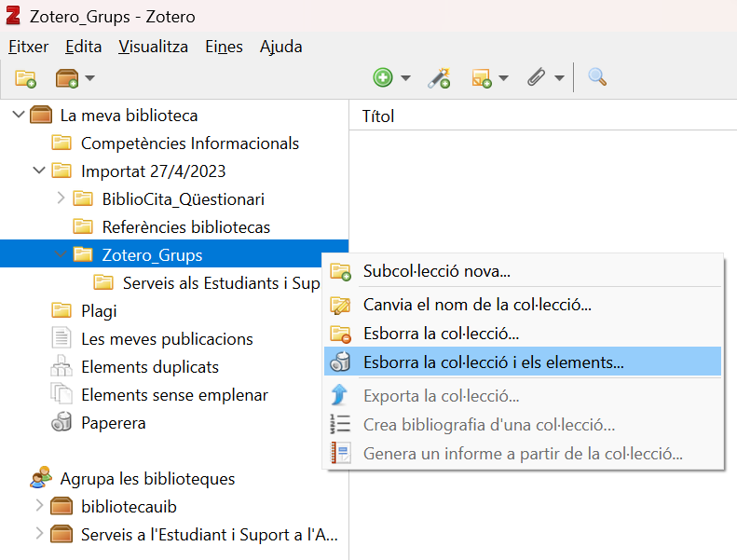This screenshot has height=560, width=737.
Task: Select Referències bibliotecas collection
Action: point(186,227)
